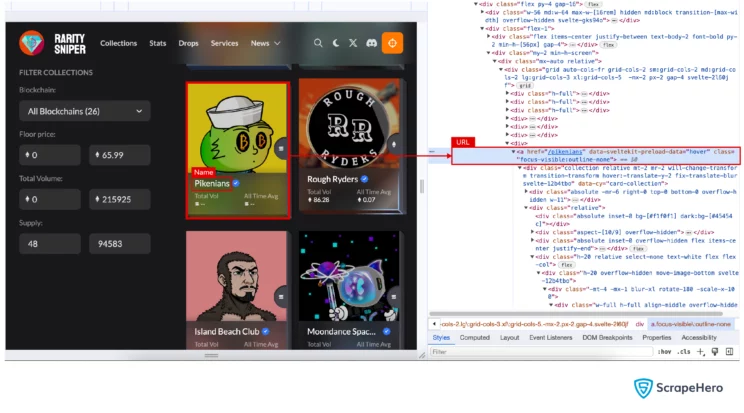Open the Island Beach Club collection name
The image size is (744, 413).
coord(226,331)
